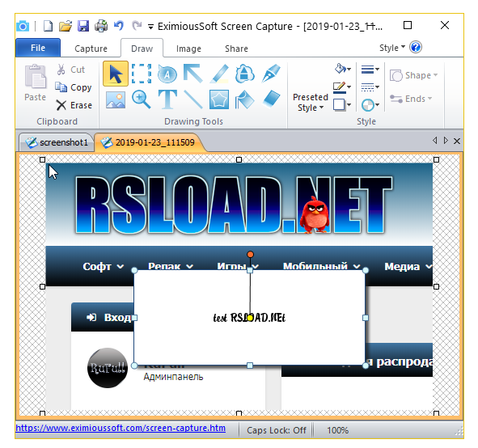Select the insert Image tool
This screenshot has height=448, width=478.
pyautogui.click(x=116, y=99)
